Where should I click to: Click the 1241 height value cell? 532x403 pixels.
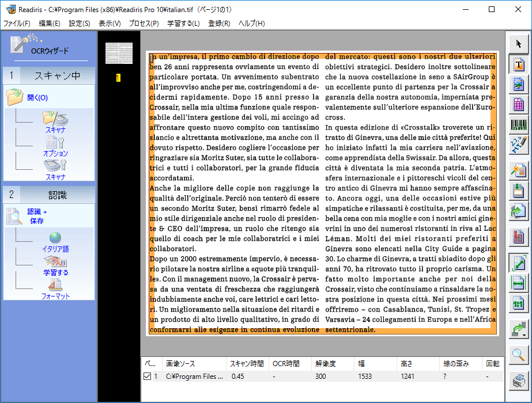coord(408,376)
